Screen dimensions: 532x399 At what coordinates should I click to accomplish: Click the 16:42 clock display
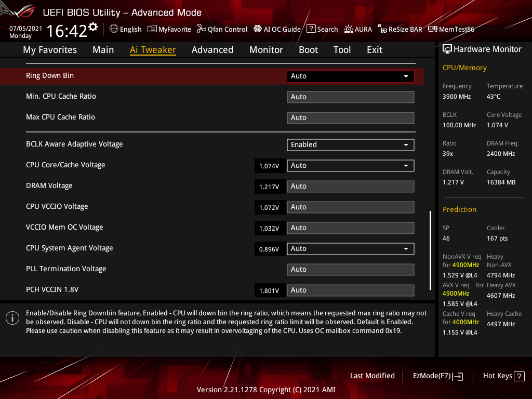[67, 31]
